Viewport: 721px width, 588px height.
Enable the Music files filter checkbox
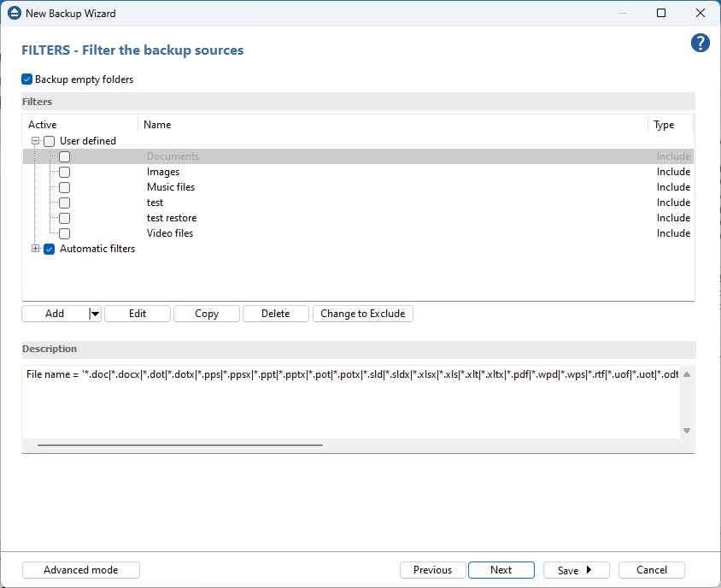[x=64, y=187]
